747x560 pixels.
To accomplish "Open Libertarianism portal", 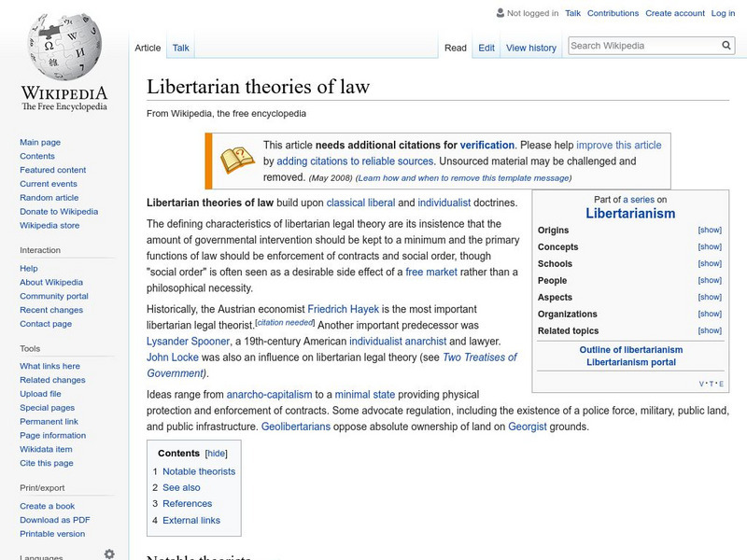I will [x=631, y=362].
